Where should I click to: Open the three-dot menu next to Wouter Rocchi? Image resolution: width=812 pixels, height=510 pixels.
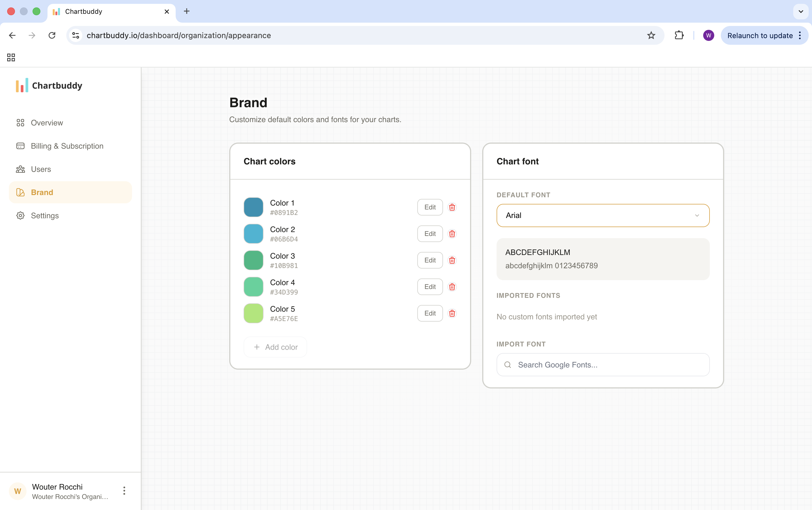124,491
